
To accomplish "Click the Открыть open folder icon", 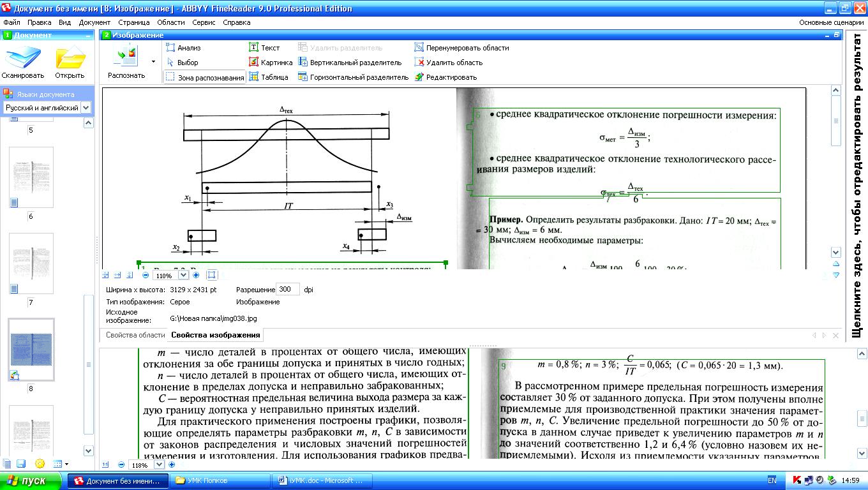I will click(x=70, y=59).
